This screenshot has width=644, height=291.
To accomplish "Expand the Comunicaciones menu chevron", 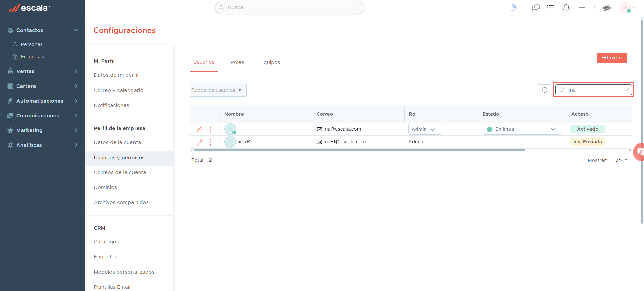I will click(x=76, y=116).
